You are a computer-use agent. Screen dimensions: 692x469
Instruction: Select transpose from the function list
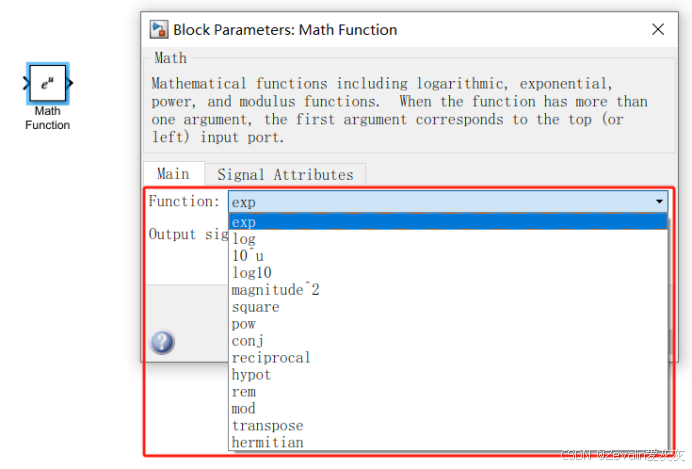(x=267, y=426)
